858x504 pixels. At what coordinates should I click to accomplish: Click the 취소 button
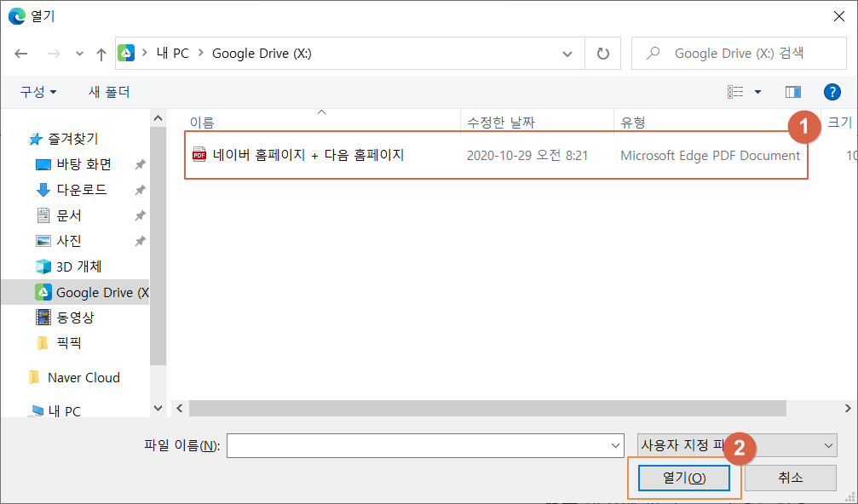(x=789, y=478)
